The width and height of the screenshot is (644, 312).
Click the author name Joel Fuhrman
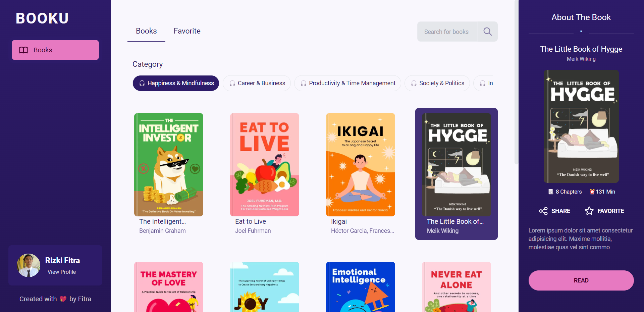(253, 231)
